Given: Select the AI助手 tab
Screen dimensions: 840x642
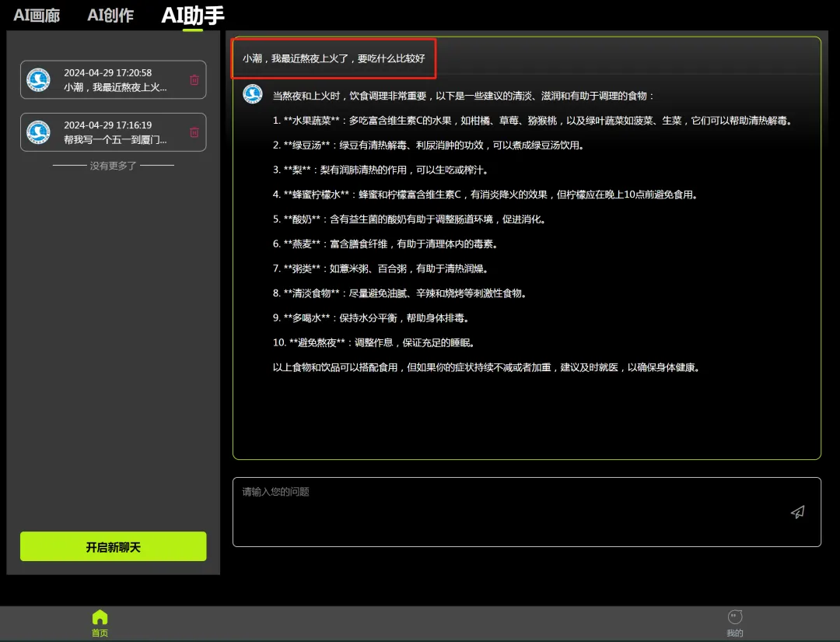Looking at the screenshot, I should click(192, 16).
